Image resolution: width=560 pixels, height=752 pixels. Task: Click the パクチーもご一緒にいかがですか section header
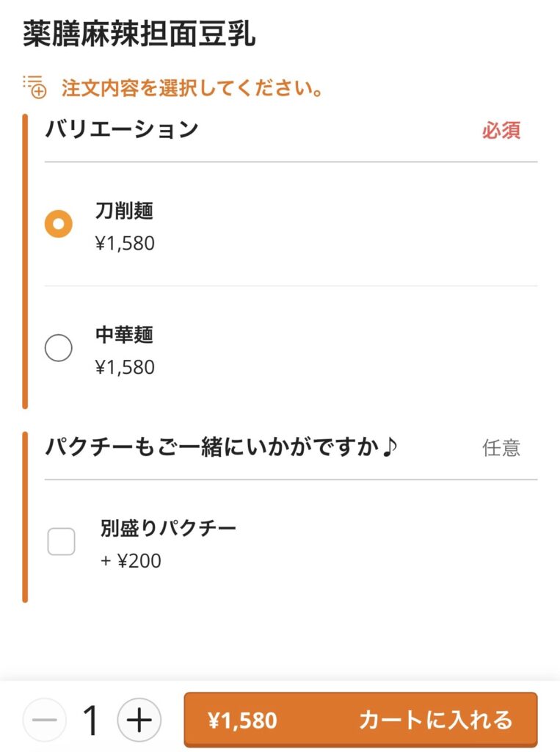222,447
